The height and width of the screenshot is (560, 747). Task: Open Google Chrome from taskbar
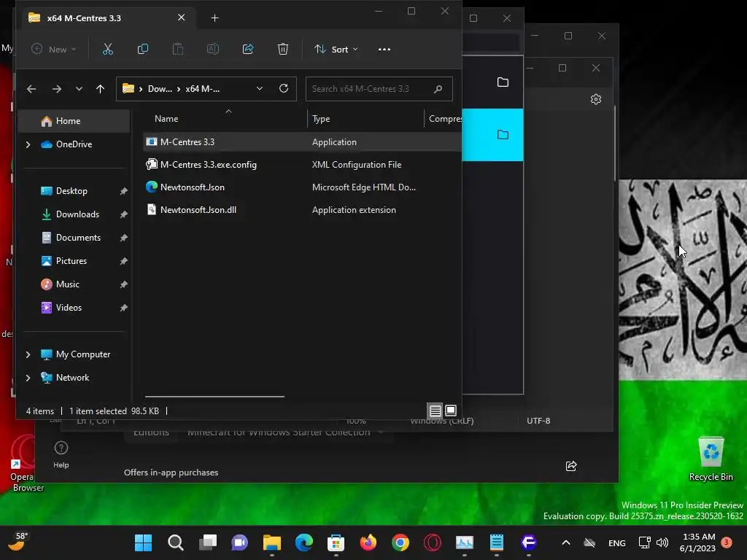coord(400,542)
